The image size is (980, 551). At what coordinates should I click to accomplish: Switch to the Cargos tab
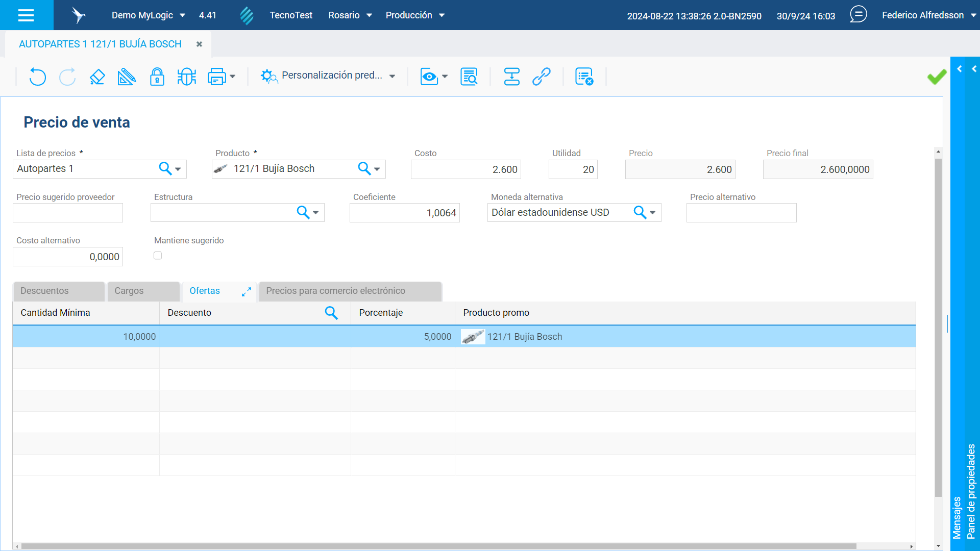pyautogui.click(x=143, y=291)
